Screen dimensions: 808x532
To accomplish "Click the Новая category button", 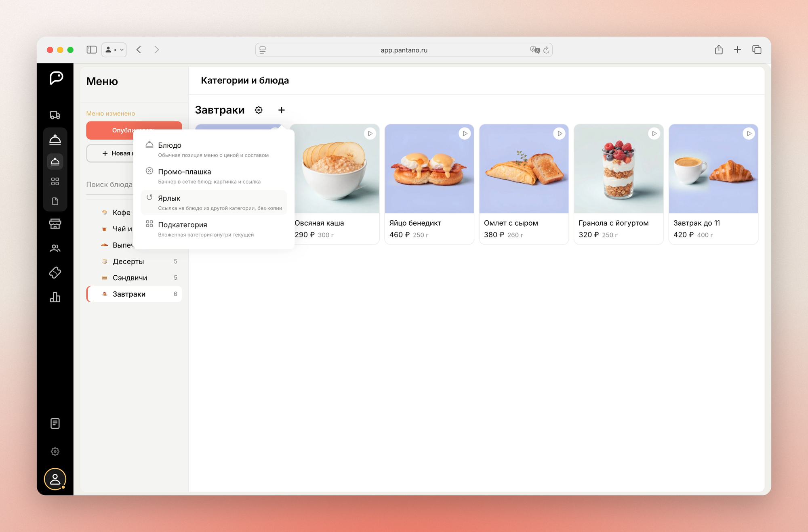I will point(110,153).
